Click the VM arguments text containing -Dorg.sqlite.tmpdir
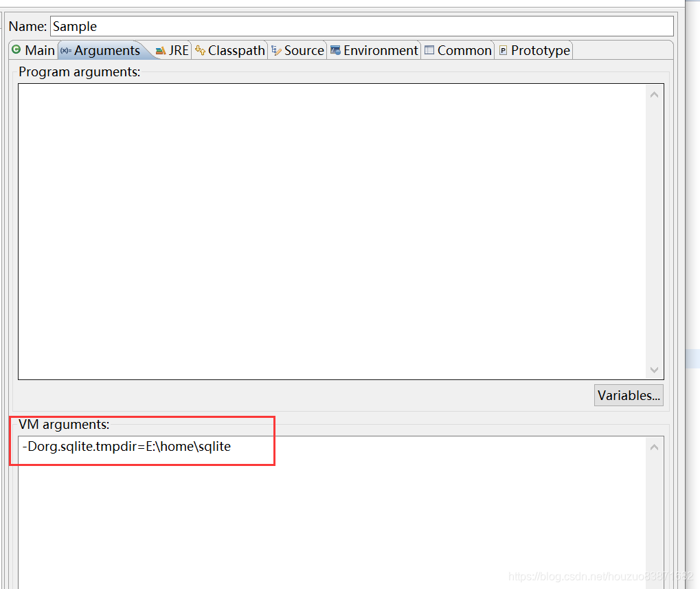 tap(126, 447)
